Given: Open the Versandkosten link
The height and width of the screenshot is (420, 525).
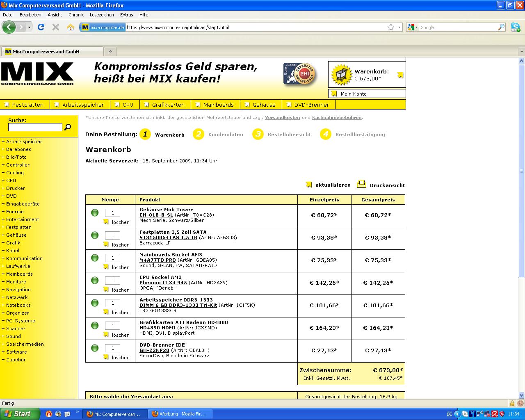Looking at the screenshot, I should 283,117.
